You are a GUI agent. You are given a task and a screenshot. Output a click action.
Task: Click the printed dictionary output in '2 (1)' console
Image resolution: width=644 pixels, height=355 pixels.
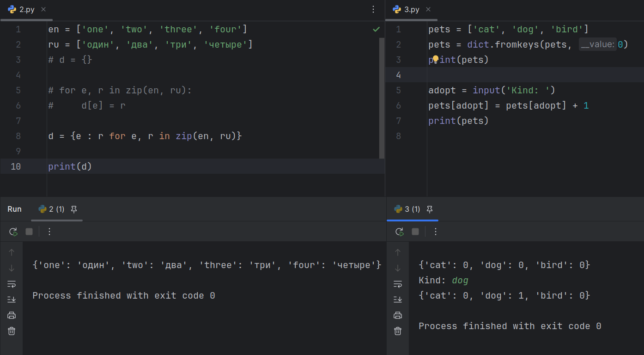(x=207, y=265)
